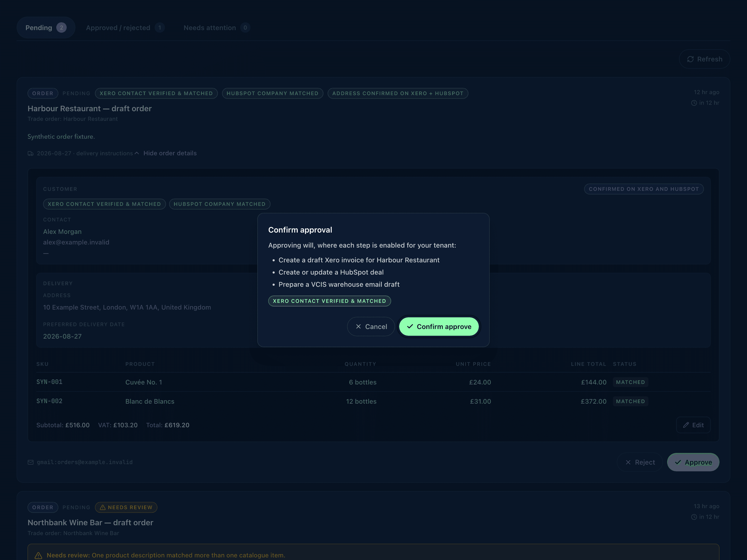Click HUBSPOT COMPANY MATCHED badge in order header

pyautogui.click(x=273, y=94)
